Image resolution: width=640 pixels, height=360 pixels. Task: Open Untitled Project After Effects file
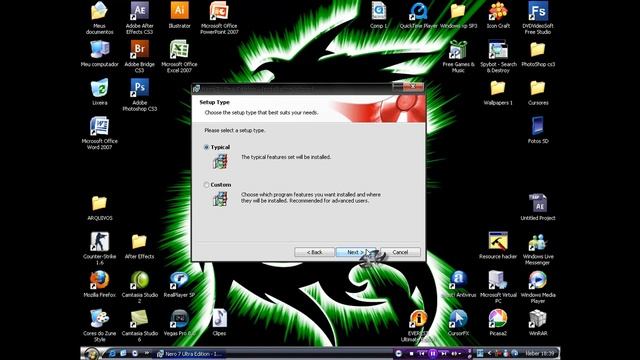(538, 208)
